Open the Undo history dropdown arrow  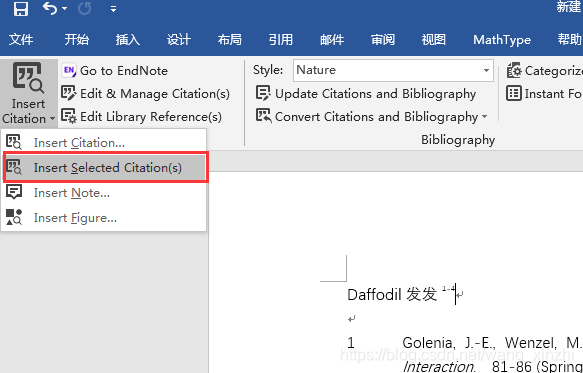click(x=65, y=8)
